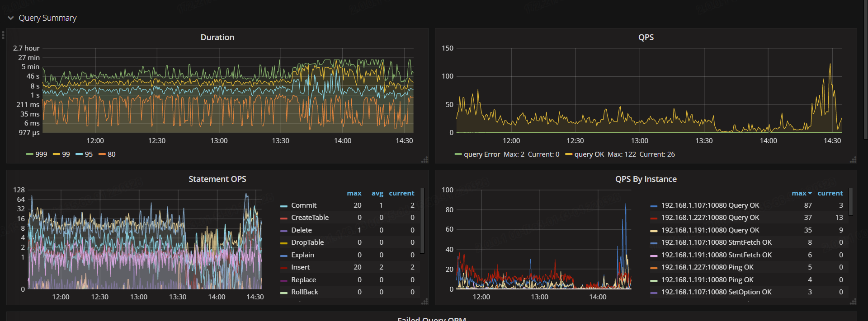Click the Insert series color marker
This screenshot has width=868, height=321.
[x=284, y=268]
